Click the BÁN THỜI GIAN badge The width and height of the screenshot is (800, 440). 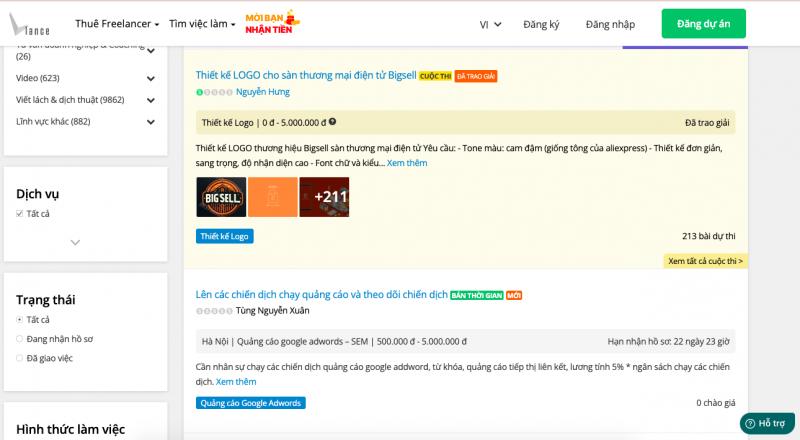pos(477,296)
